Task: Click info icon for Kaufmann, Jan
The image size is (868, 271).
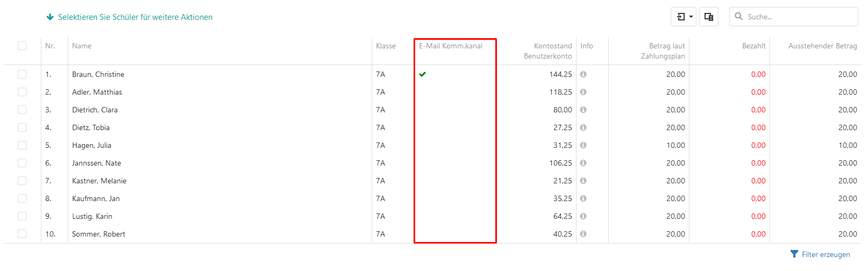Action: tap(583, 198)
